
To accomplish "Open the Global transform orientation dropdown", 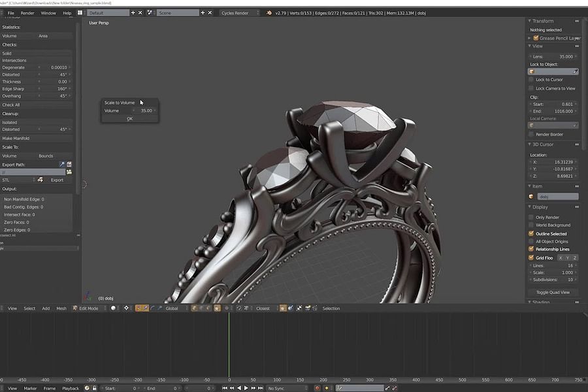I will [x=173, y=308].
